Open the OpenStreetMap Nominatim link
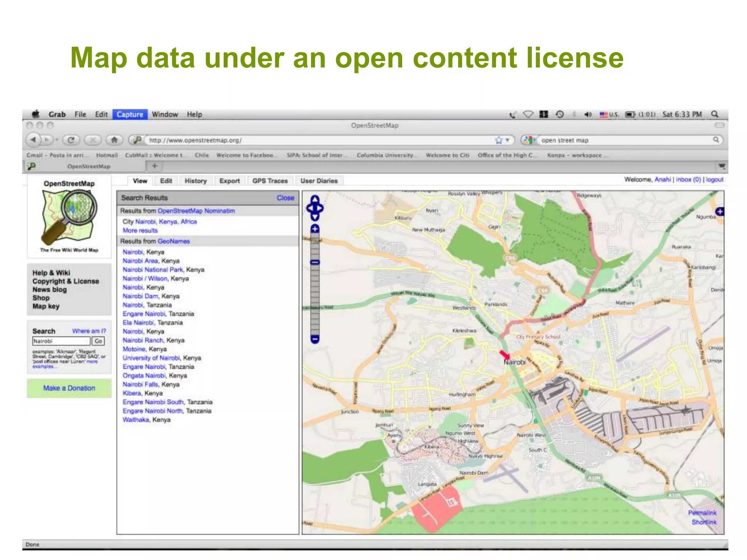Image resolution: width=747 pixels, height=560 pixels. pos(196,211)
